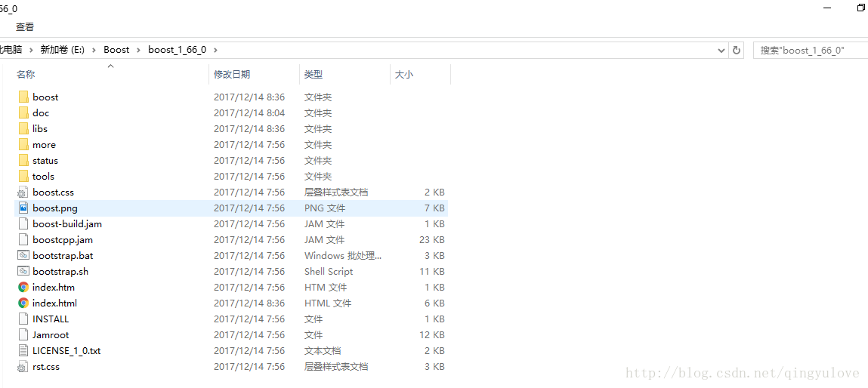The height and width of the screenshot is (388, 868).
Task: Click the bootstrap.sh script icon
Action: (x=23, y=271)
